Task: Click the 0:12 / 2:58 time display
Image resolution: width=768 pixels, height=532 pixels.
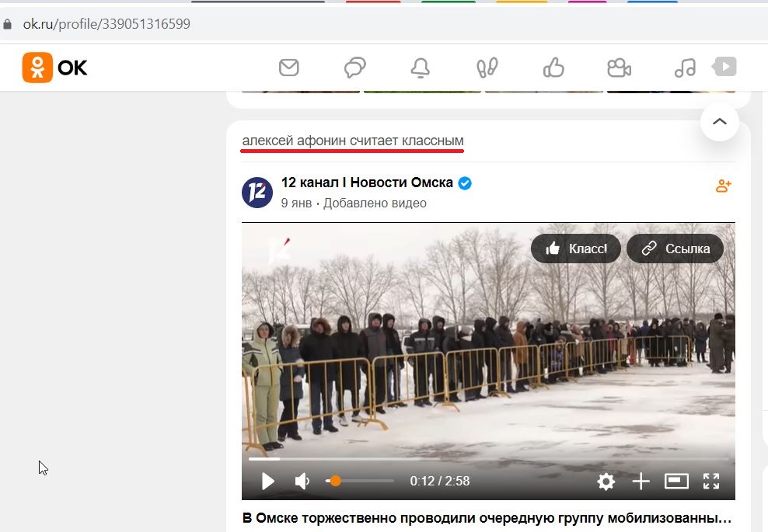Action: pyautogui.click(x=440, y=481)
